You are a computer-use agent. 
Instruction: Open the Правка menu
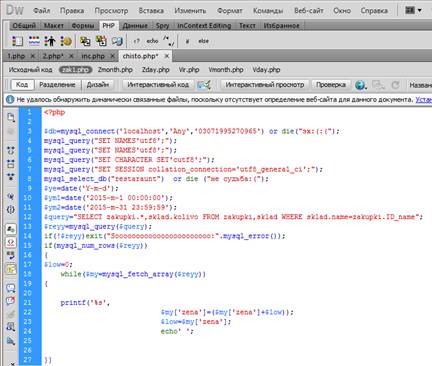click(x=72, y=11)
